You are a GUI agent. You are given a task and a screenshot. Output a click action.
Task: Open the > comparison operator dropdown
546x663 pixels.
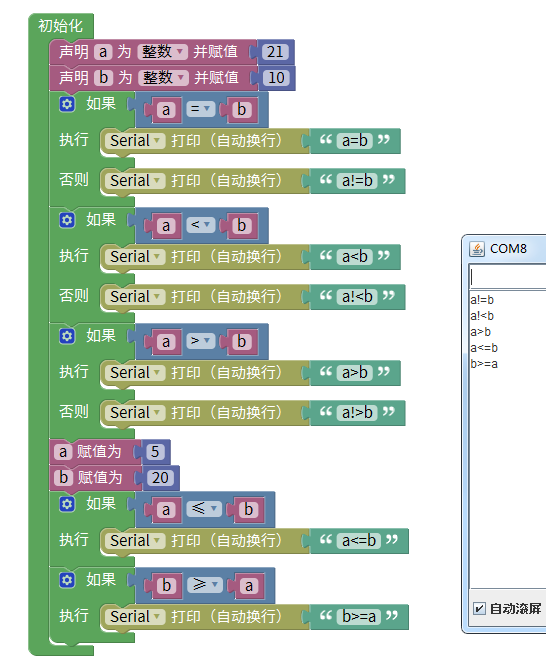pyautogui.click(x=201, y=341)
